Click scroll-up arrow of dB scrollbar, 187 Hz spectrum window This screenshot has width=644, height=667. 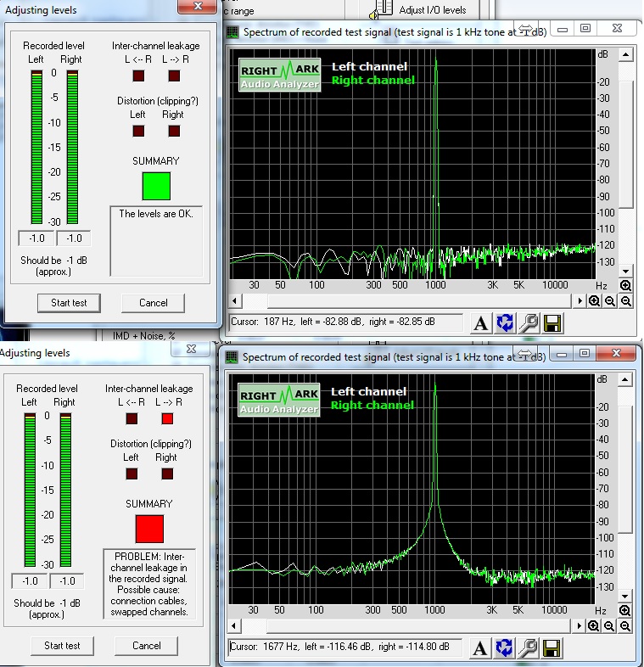click(x=625, y=54)
